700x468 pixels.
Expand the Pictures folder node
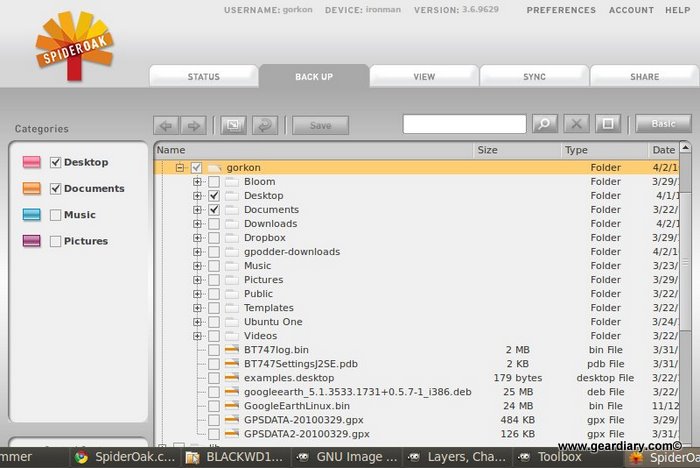pos(197,280)
